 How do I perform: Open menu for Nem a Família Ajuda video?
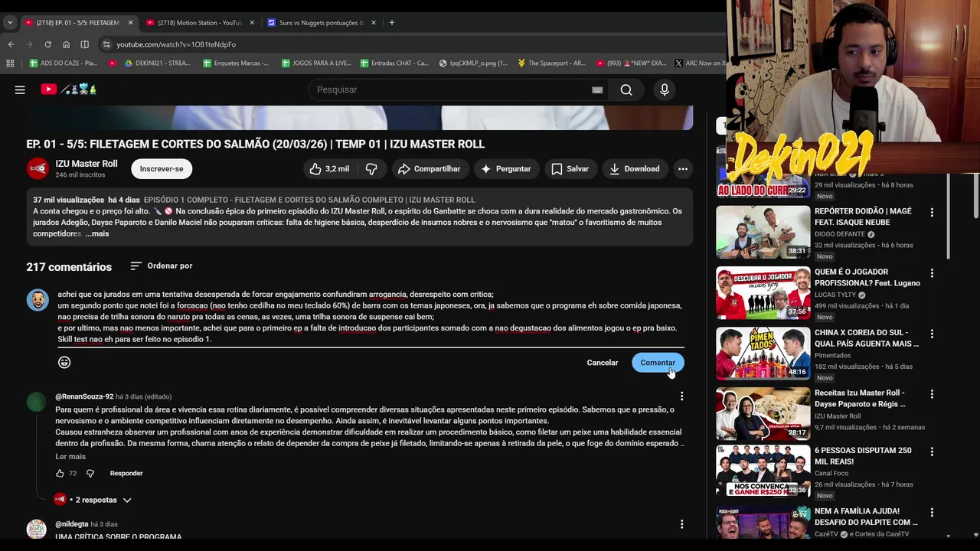(x=932, y=512)
